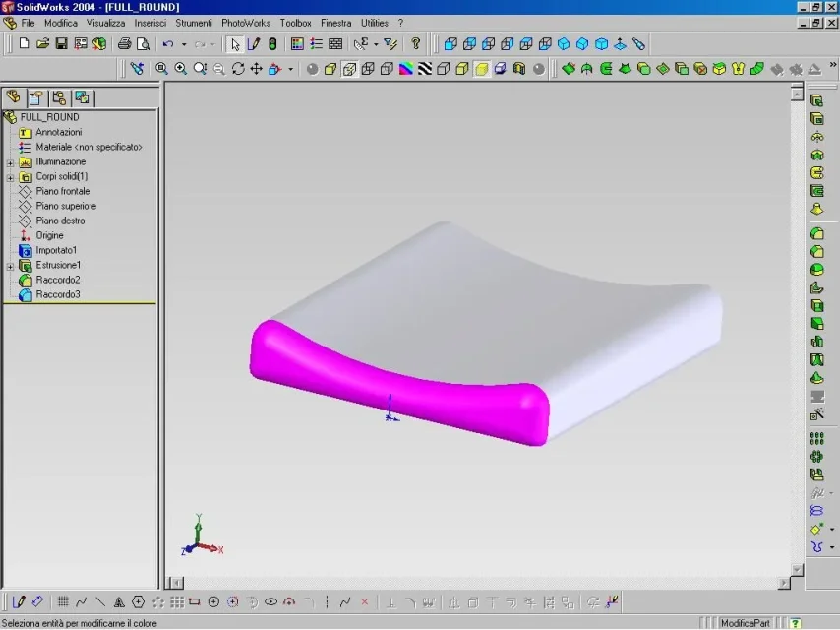This screenshot has height=630, width=840.
Task: Select the Annotazioni tree item
Action: [x=58, y=132]
